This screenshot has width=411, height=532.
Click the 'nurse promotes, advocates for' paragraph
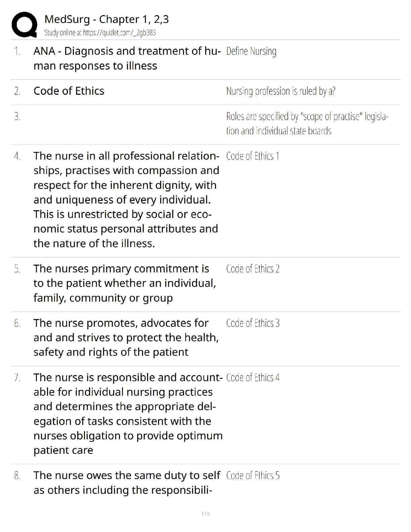[126, 338]
